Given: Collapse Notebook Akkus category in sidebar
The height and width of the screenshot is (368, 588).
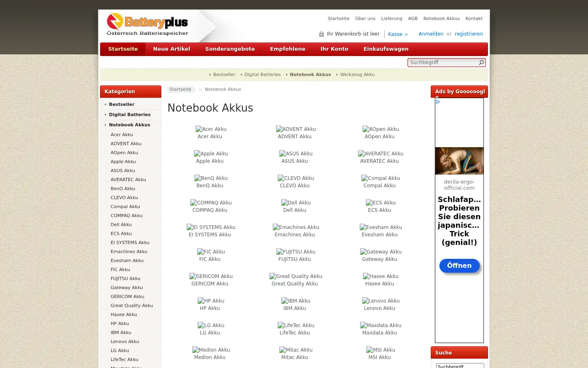Looking at the screenshot, I should pos(129,125).
